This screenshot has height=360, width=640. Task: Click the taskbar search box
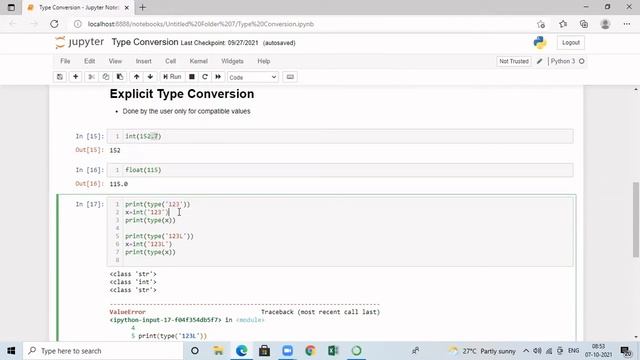tap(102, 351)
